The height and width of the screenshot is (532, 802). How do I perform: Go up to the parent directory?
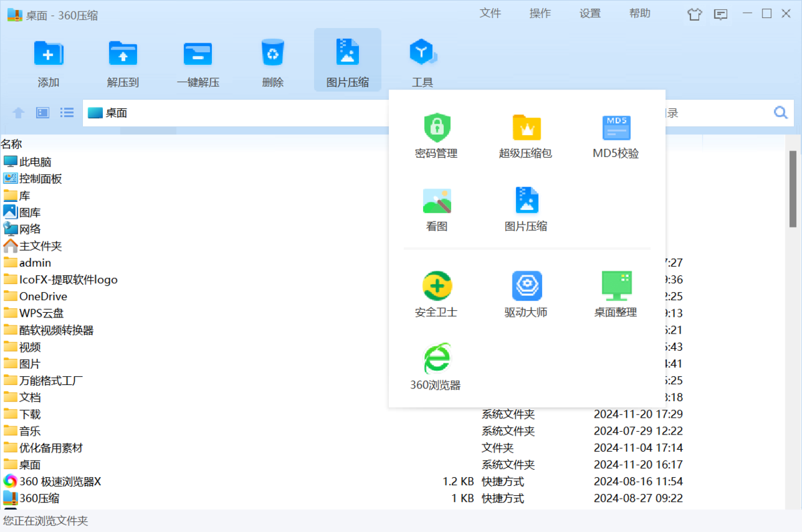19,113
